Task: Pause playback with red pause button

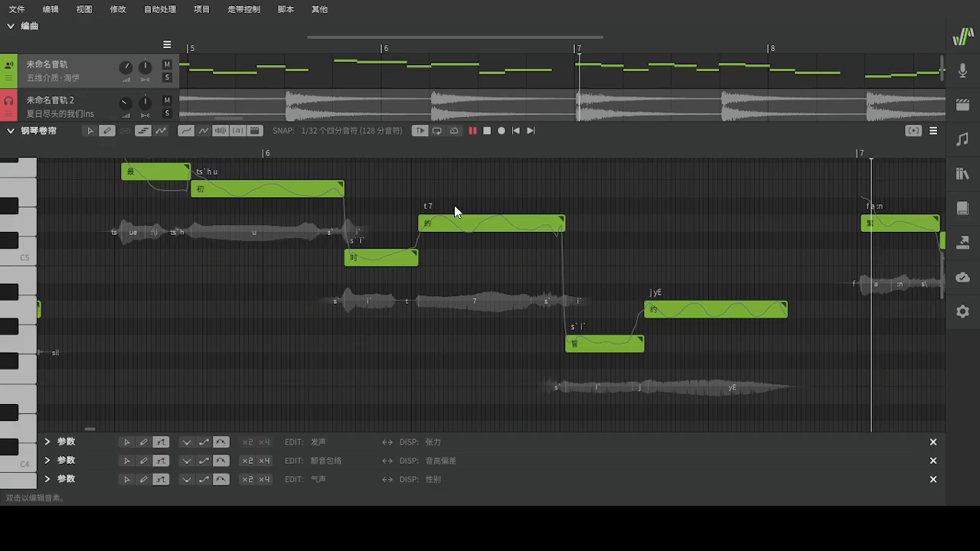Action: coord(472,131)
